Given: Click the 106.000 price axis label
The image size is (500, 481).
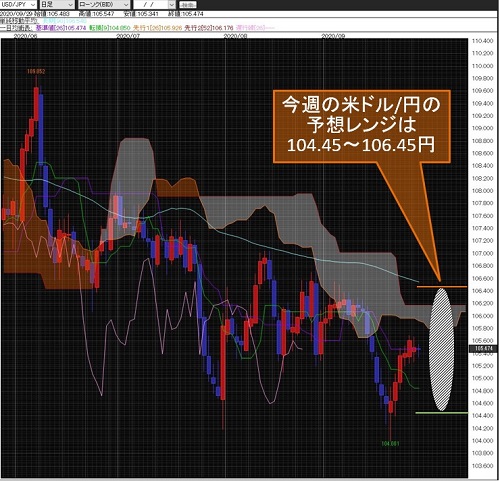Looking at the screenshot, I should point(482,316).
